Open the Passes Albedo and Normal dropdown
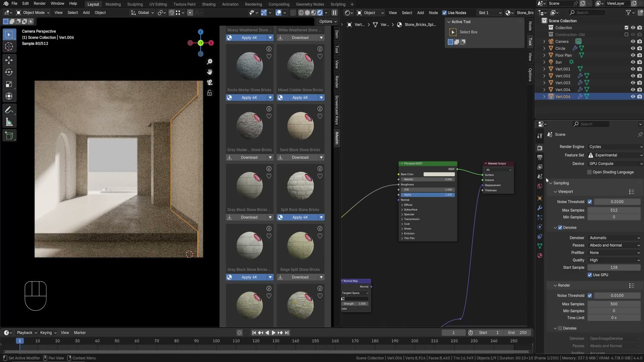Screen dimensions: 644x362 (614, 245)
